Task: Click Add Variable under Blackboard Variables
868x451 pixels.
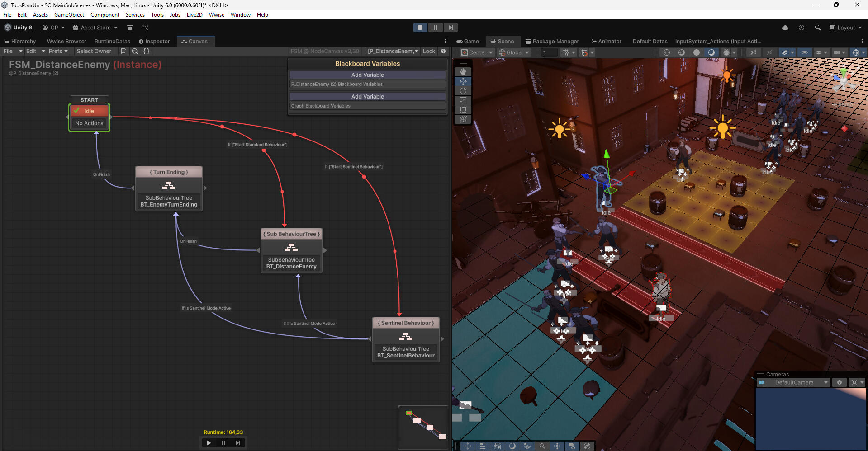Action: [x=367, y=75]
